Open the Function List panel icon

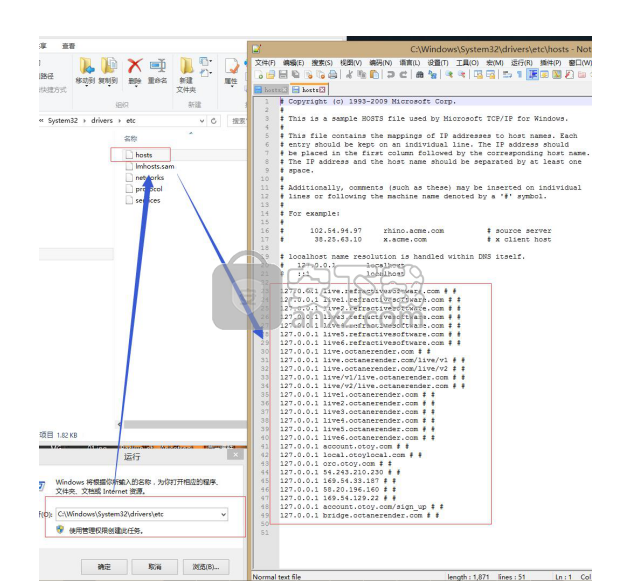(x=569, y=74)
